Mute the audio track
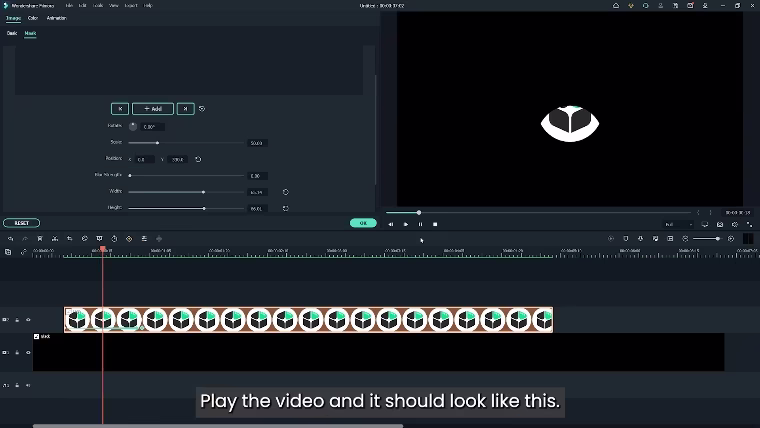760x428 pixels. pos(28,385)
